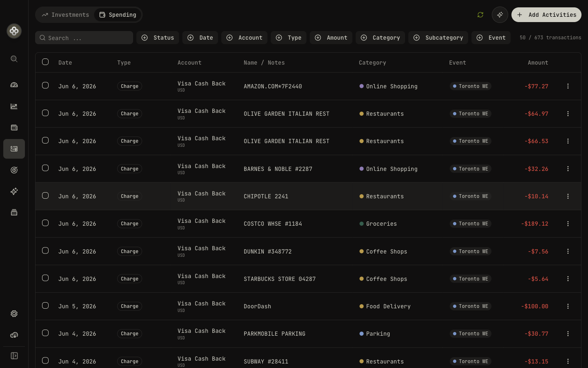Open the sparkle assistant icon in sidebar
This screenshot has width=588, height=368.
coord(14,191)
